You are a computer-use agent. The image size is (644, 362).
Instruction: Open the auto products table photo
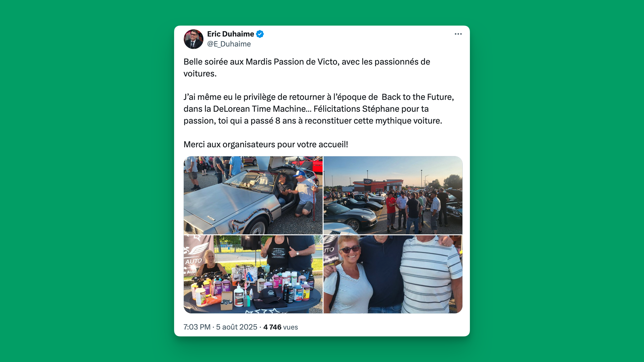click(253, 274)
